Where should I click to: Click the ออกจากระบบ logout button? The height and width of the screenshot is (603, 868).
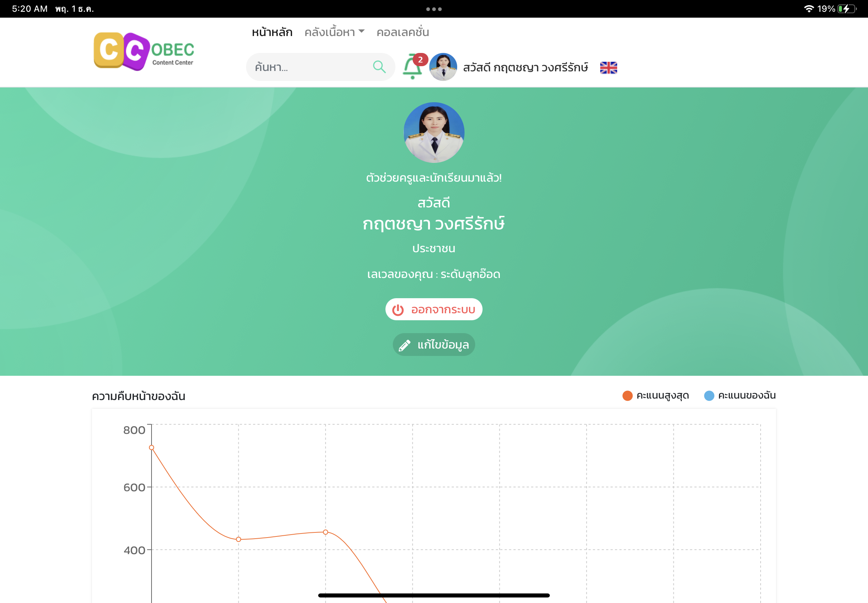[434, 310]
